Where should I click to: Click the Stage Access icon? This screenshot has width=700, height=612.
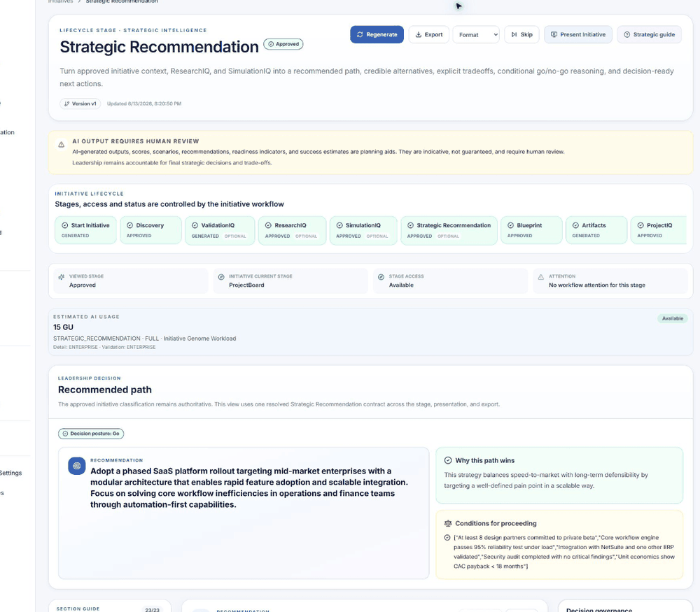pyautogui.click(x=381, y=277)
